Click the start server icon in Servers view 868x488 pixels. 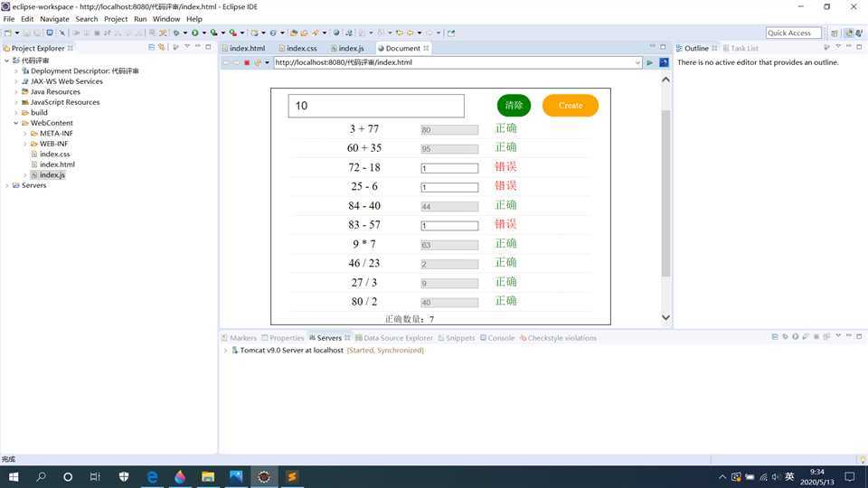pyautogui.click(x=795, y=336)
